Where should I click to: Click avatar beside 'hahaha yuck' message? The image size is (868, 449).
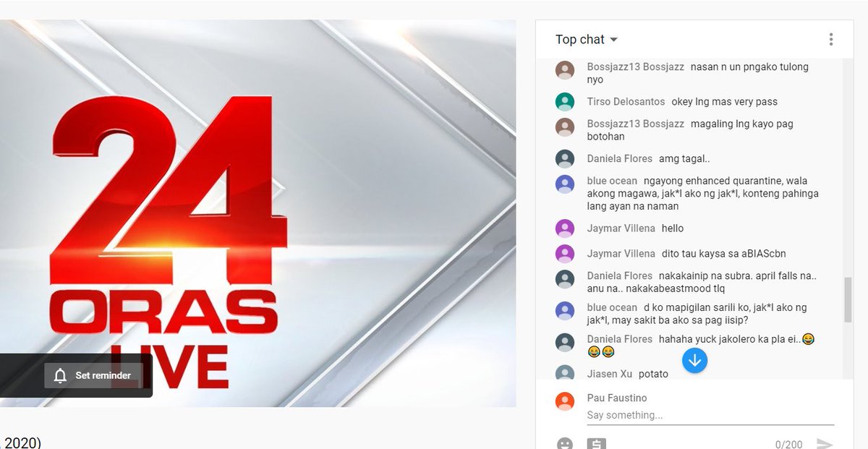click(x=565, y=342)
